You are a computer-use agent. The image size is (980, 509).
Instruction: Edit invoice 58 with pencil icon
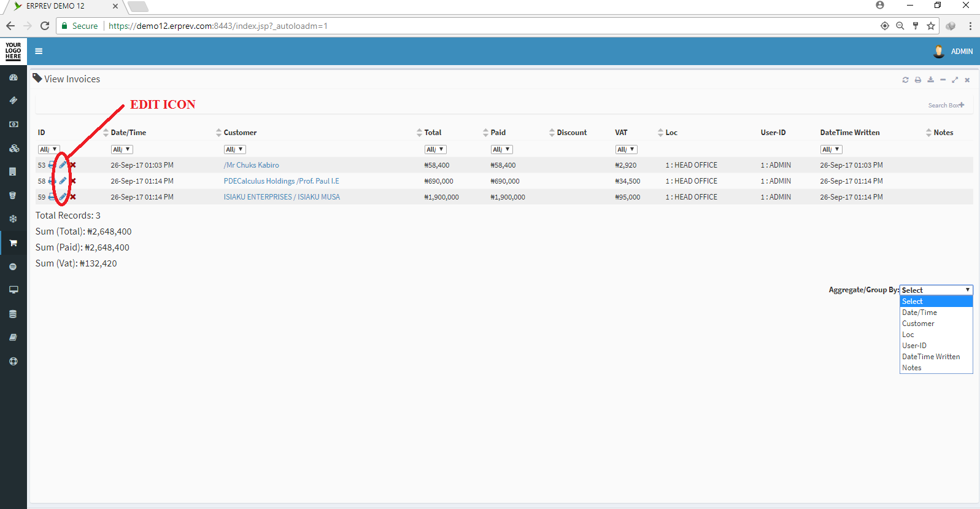(63, 181)
